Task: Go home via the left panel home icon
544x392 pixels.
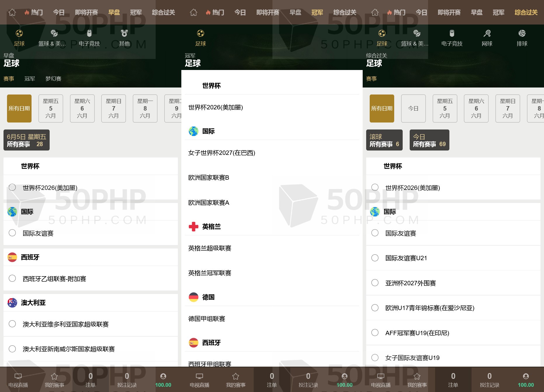Action: click(x=12, y=12)
